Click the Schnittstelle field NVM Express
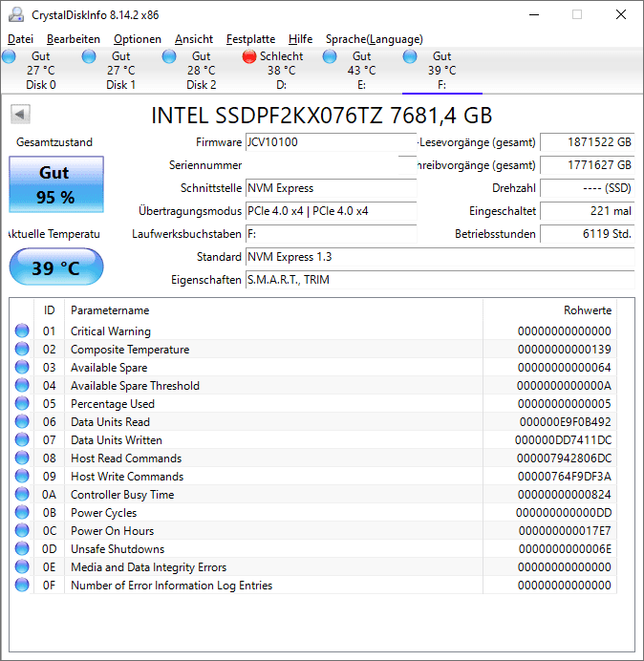Image resolution: width=644 pixels, height=661 pixels. pyautogui.click(x=331, y=188)
